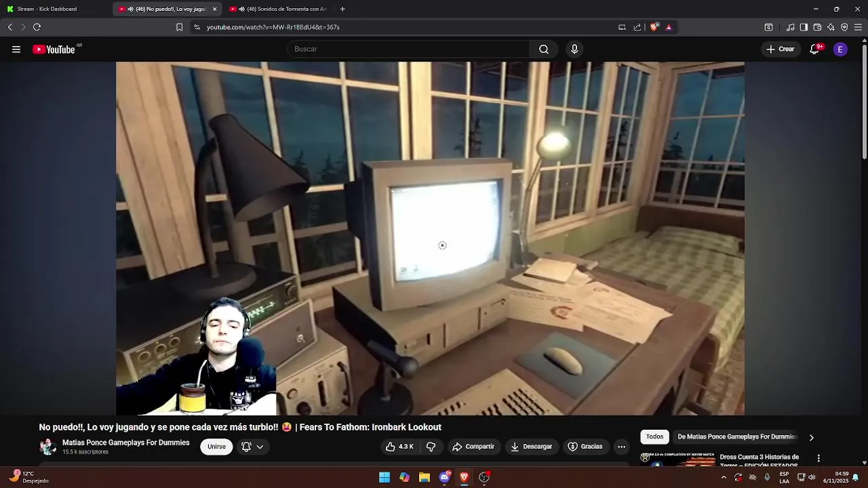Mute audio on the No puedo tab
The height and width of the screenshot is (488, 868).
tap(130, 9)
